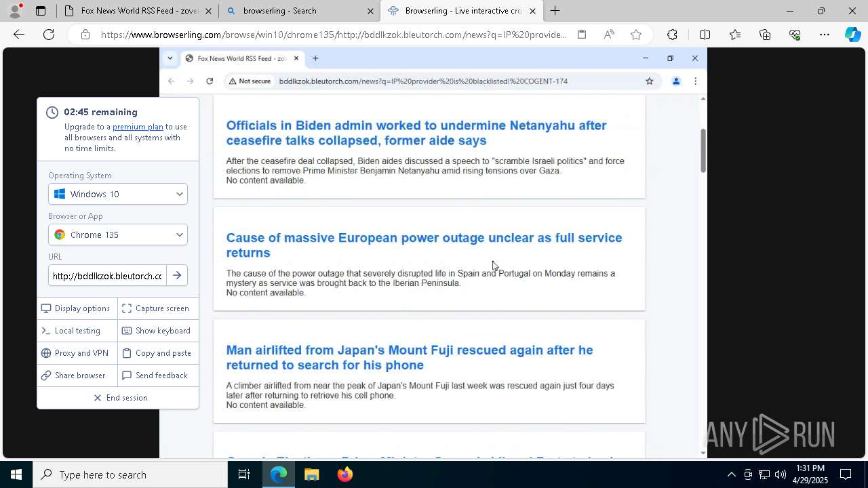Open Copilot sidebar icon
Viewport: 868px width, 488px height.
(x=853, y=35)
